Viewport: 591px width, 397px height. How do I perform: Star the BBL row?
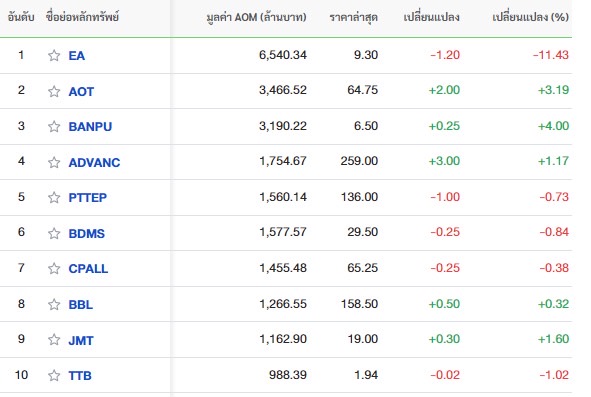54,304
